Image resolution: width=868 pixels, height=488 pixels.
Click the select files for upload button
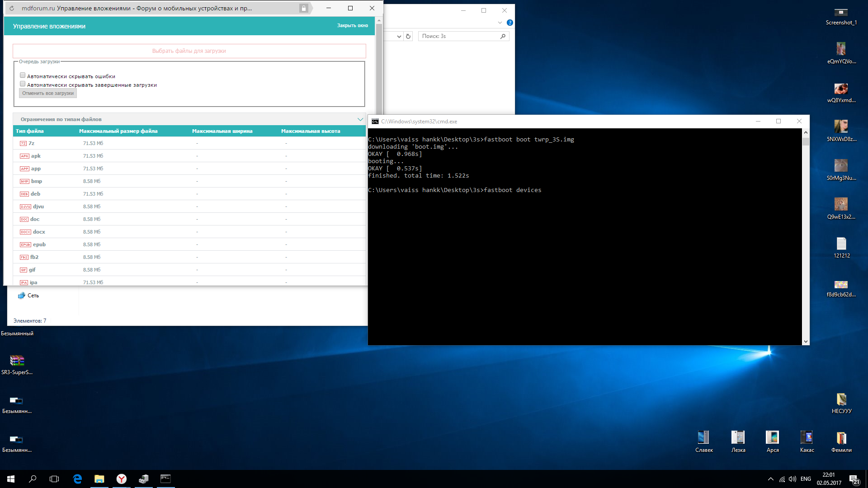click(x=189, y=51)
